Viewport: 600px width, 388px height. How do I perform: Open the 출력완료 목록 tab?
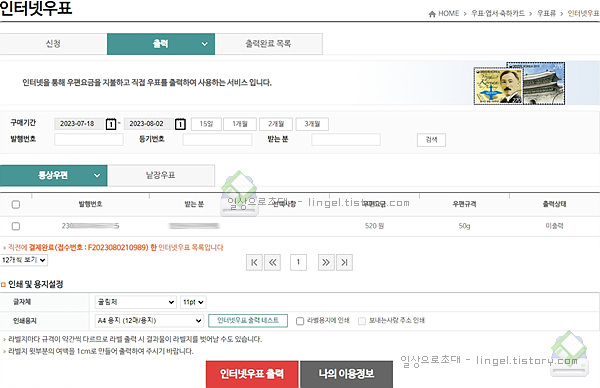coord(268,44)
